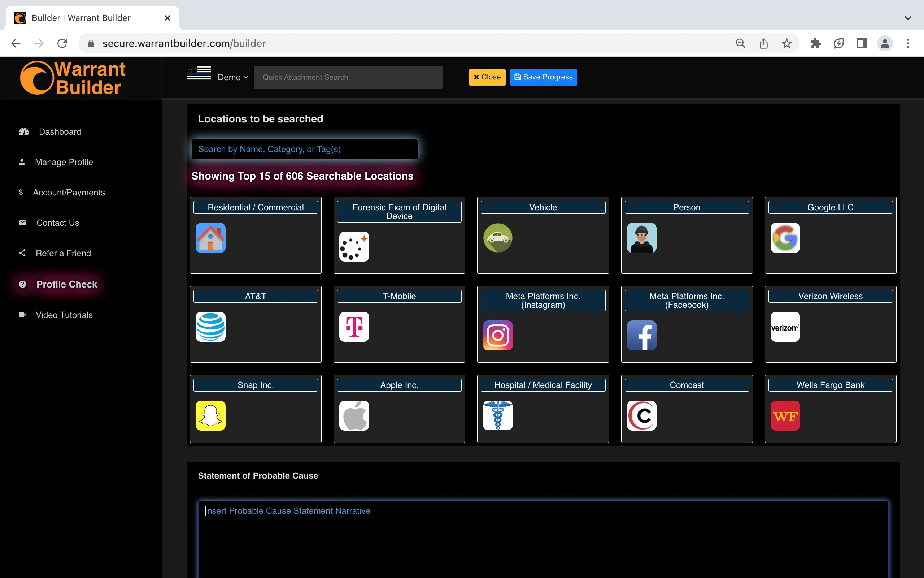The width and height of the screenshot is (924, 578).
Task: Open Dashboard from sidebar
Action: tap(60, 132)
